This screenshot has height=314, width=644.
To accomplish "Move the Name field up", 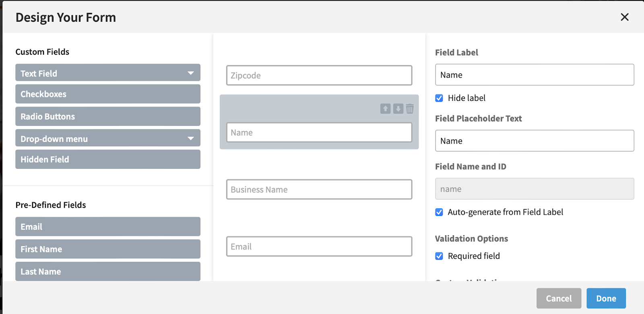I will 385,109.
